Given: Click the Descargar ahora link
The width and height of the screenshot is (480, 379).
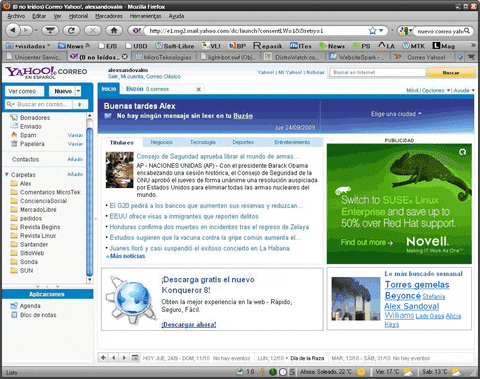Looking at the screenshot, I should [x=189, y=324].
